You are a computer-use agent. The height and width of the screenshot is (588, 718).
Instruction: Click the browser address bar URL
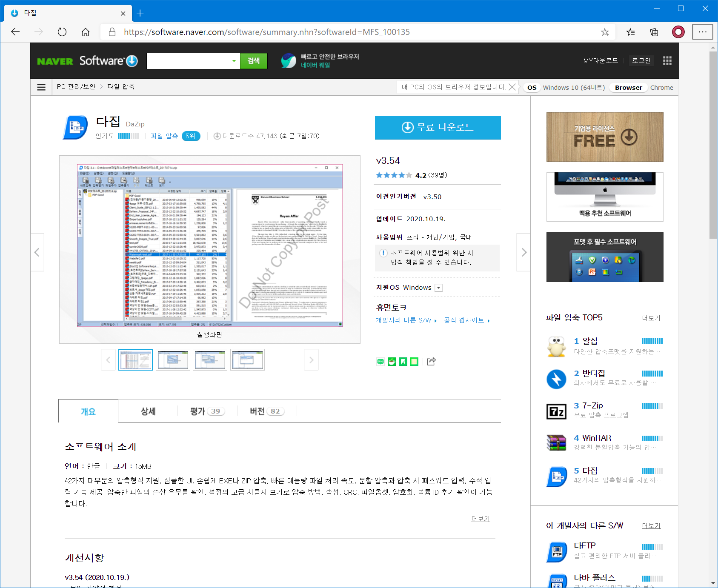pos(267,32)
